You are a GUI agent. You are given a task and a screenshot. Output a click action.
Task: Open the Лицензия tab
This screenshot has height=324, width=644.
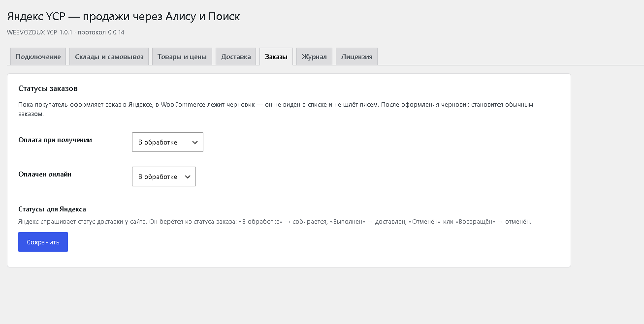(x=357, y=57)
